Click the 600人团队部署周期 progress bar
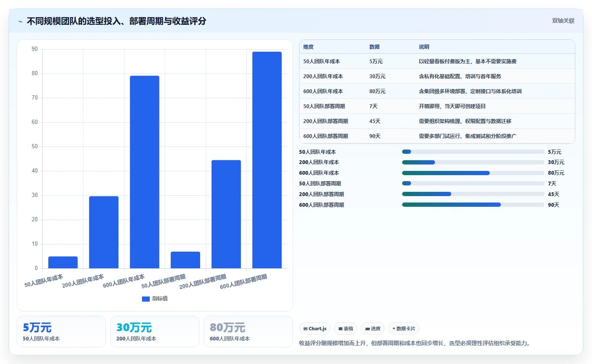Screen dimensions: 592x364 (473, 205)
